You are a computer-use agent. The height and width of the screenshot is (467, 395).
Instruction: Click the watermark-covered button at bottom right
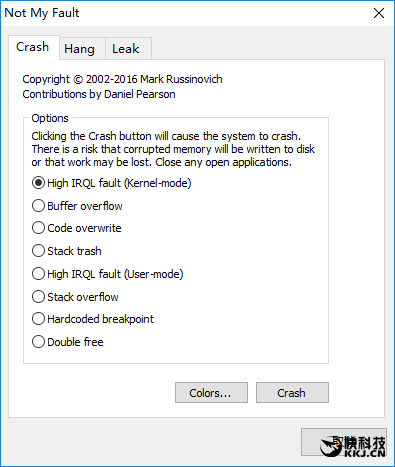click(x=344, y=442)
